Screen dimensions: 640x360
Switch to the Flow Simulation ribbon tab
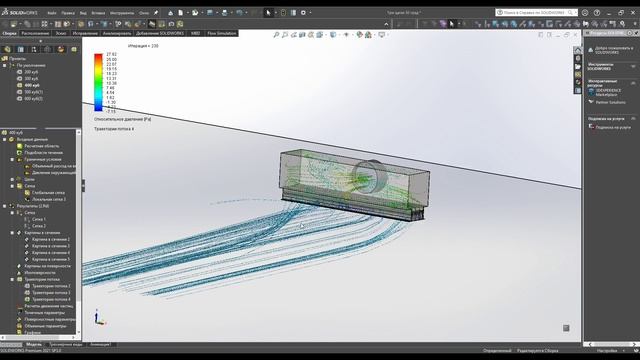(222, 33)
